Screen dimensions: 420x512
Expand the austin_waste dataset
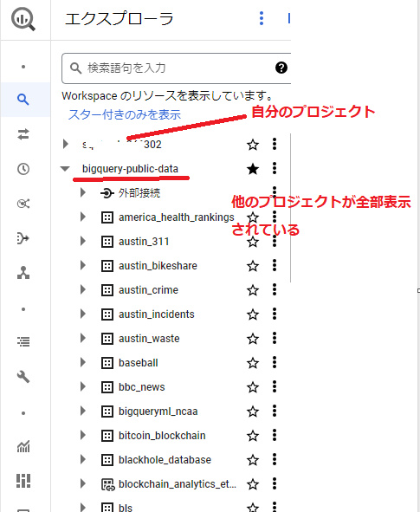click(83, 338)
